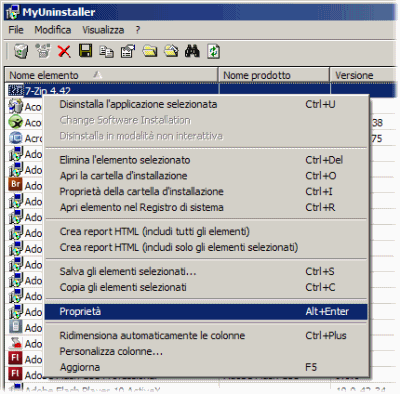Viewport: 400px width, 394px height.
Task: Choose Proprietà in the context menu
Action: click(206, 311)
